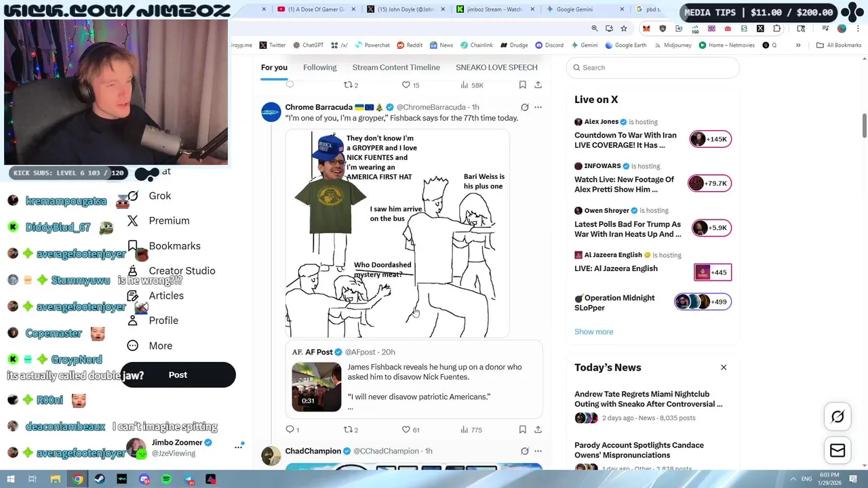The width and height of the screenshot is (868, 488).
Task: Open File Explorer from the taskbar
Action: click(56, 479)
